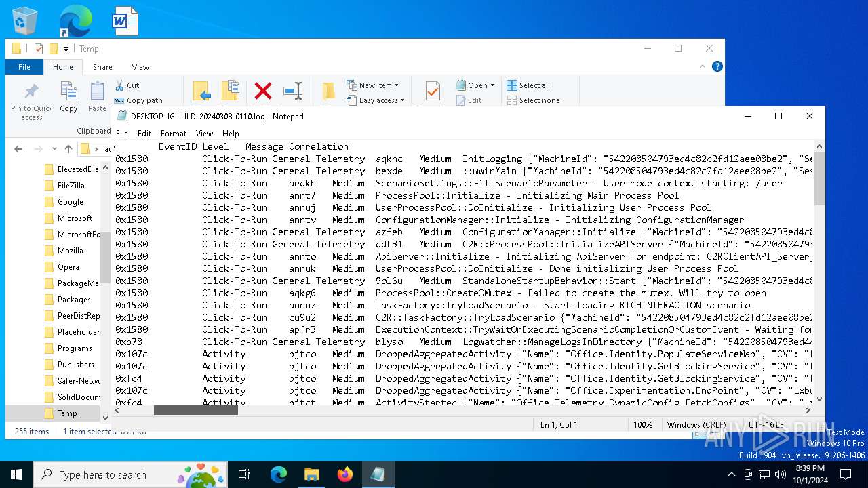Click Select all in Explorer ribbon
This screenshot has width=868, height=488.
pos(528,85)
